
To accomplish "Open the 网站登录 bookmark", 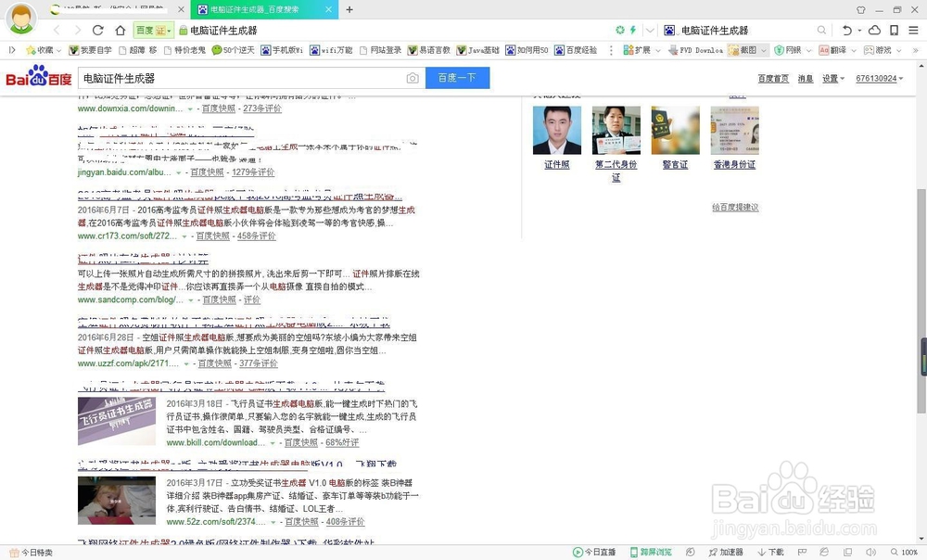I will pos(381,50).
